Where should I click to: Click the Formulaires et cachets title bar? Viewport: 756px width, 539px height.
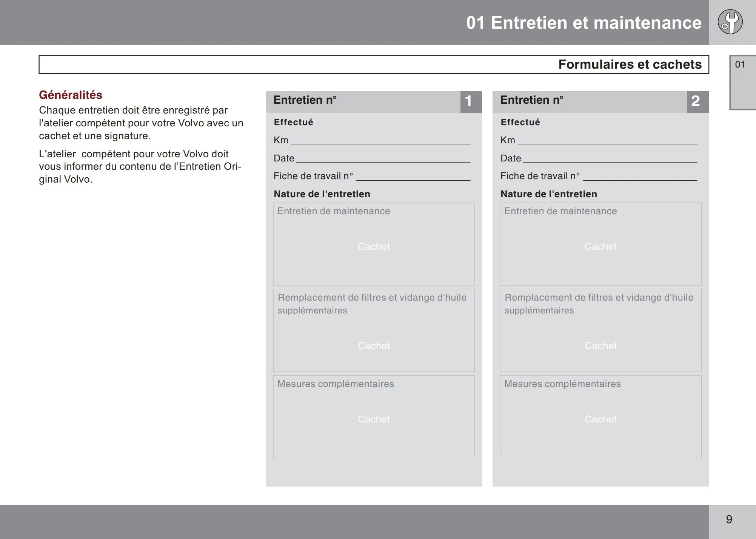374,64
